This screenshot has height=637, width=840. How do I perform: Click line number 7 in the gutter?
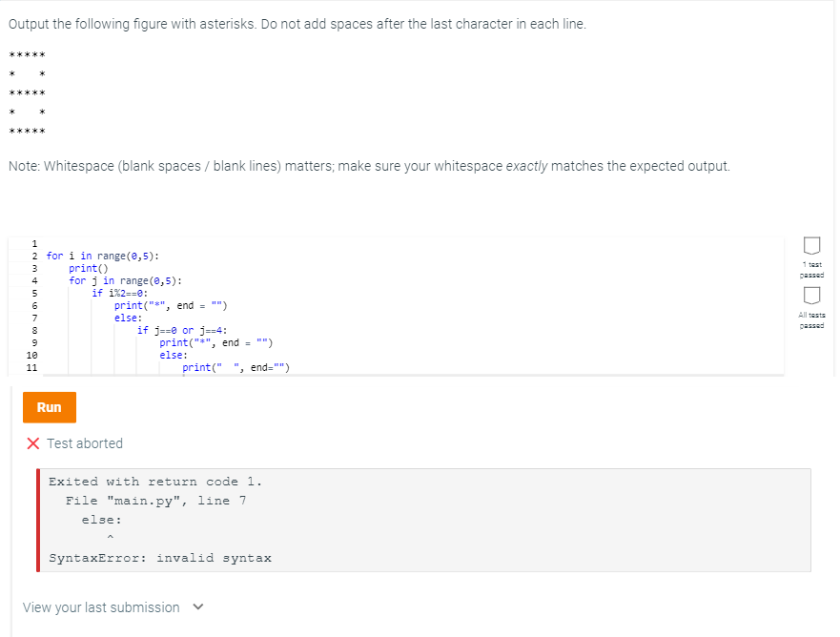[x=33, y=318]
